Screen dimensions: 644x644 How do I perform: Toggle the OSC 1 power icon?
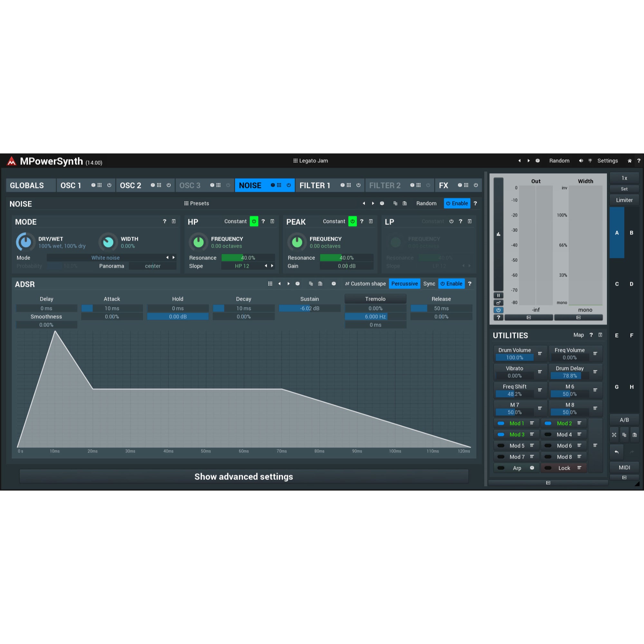point(109,185)
